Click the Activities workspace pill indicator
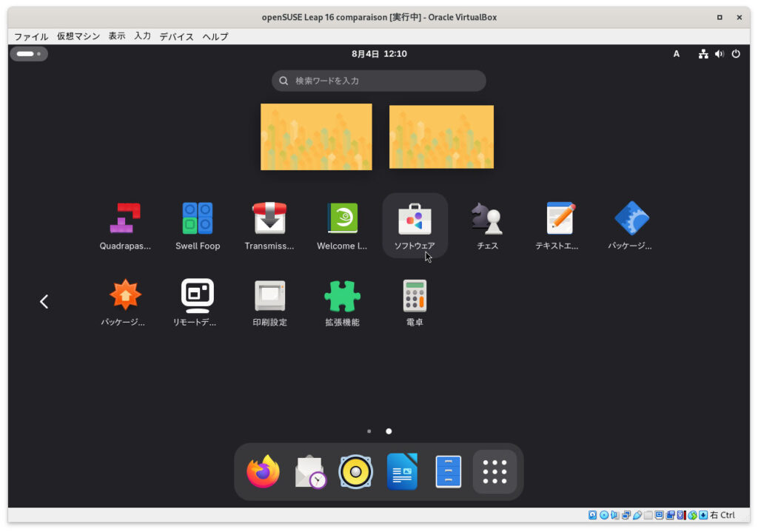Viewport: 758px width, 532px height. tap(29, 53)
